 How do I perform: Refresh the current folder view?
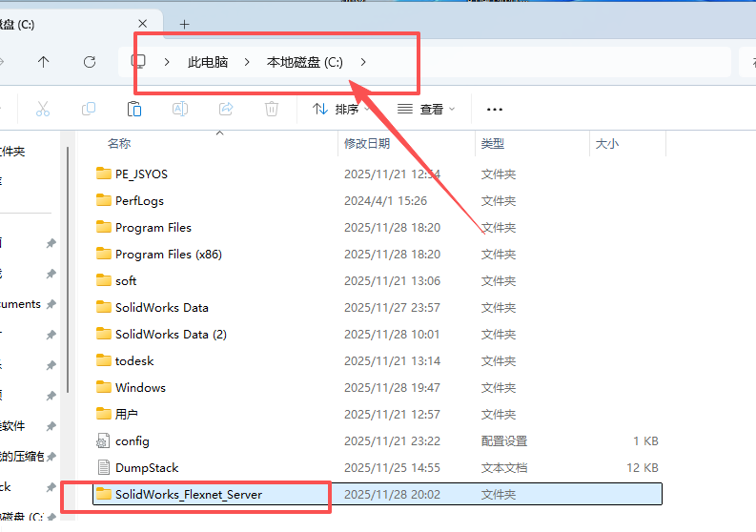[90, 62]
